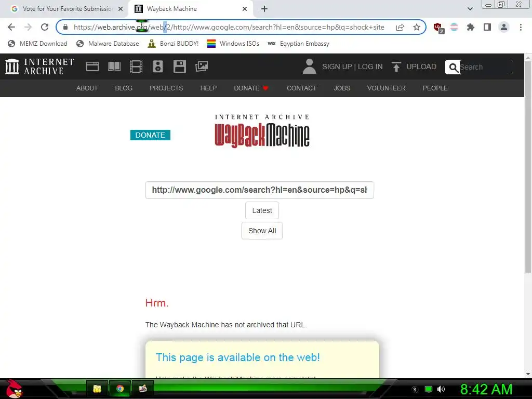Open the BLOG menu item

[124, 88]
